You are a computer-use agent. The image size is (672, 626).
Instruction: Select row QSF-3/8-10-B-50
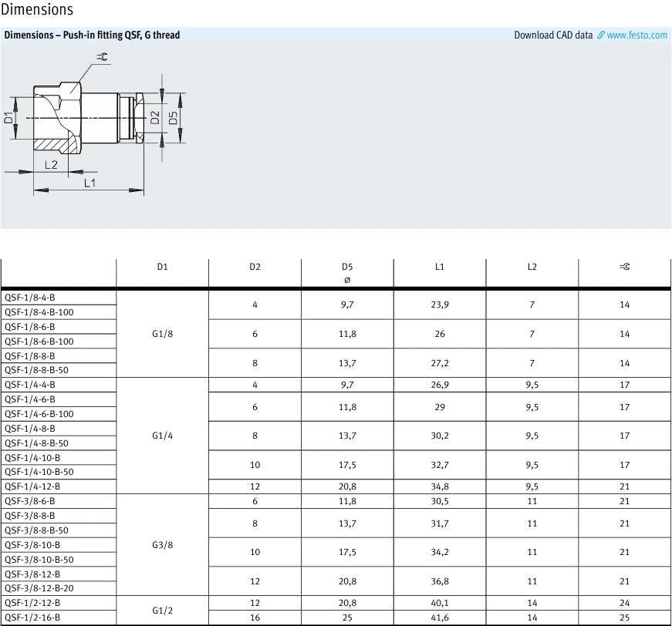[59, 559]
